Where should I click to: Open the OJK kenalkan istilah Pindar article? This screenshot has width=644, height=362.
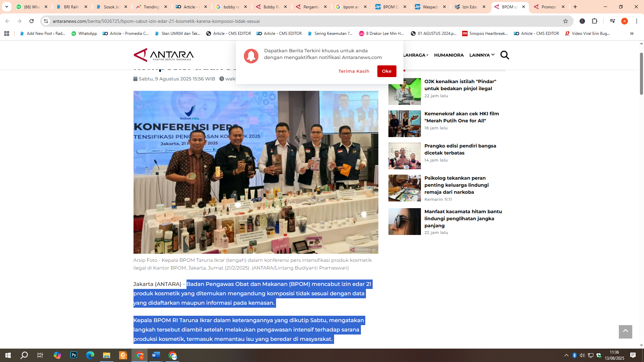(x=460, y=85)
